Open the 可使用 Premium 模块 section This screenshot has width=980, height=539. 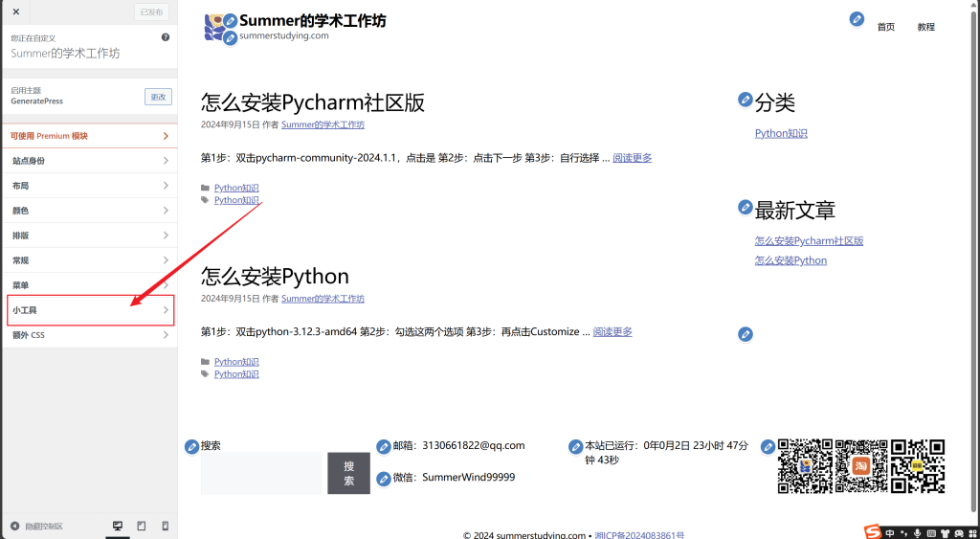[x=89, y=136]
